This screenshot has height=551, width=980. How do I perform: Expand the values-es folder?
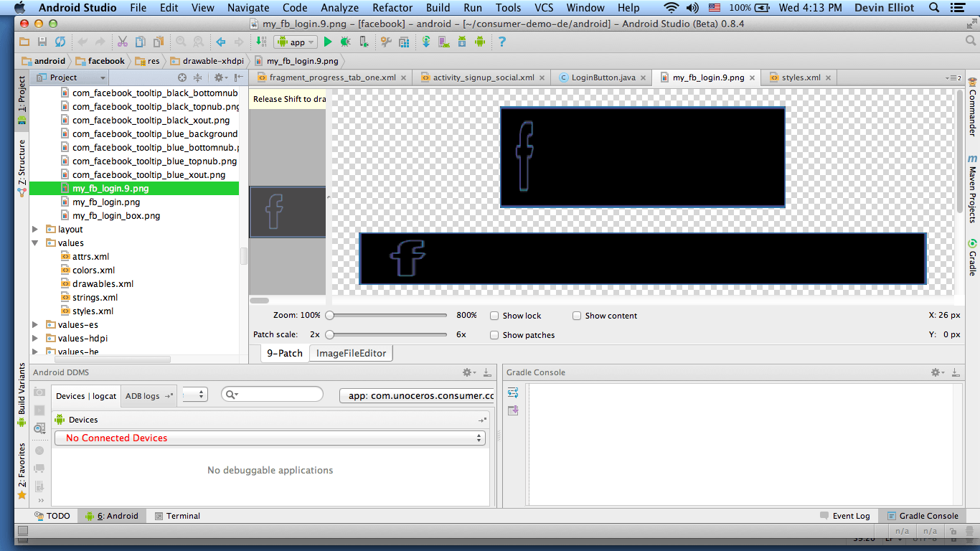pos(35,325)
